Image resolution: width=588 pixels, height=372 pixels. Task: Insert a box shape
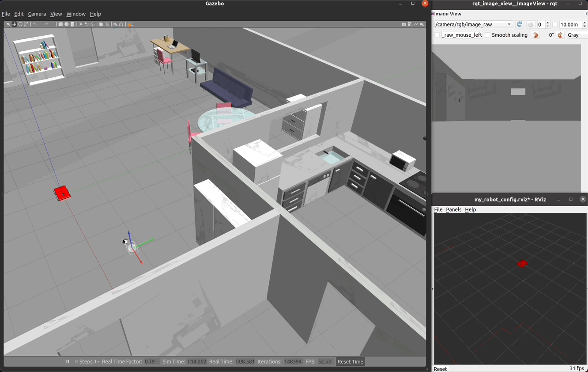click(x=60, y=24)
